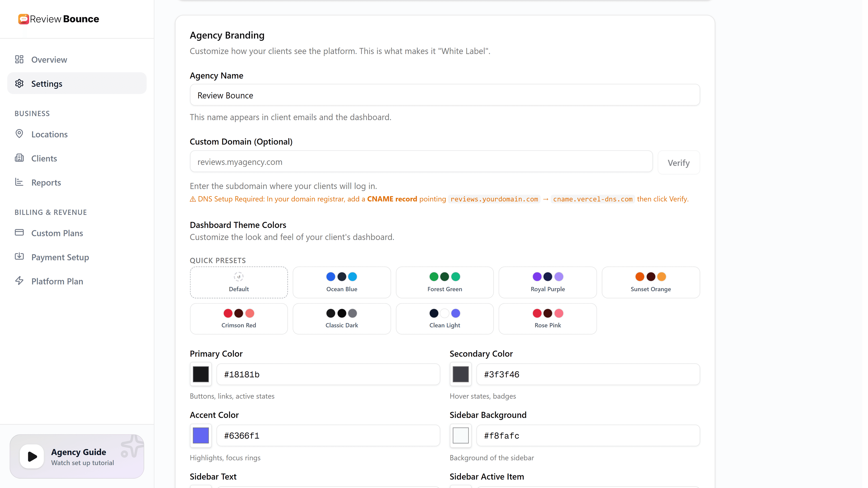This screenshot has height=488, width=868.
Task: Go to Locations in the sidebar
Action: coord(77,134)
